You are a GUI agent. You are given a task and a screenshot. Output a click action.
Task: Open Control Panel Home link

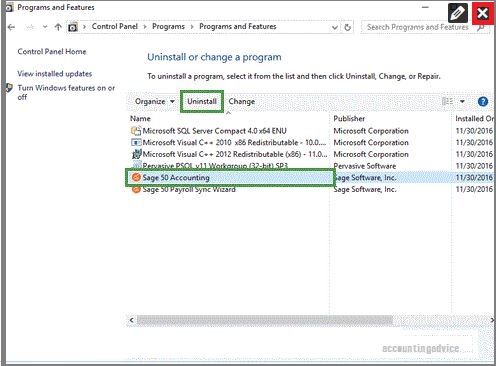point(52,52)
